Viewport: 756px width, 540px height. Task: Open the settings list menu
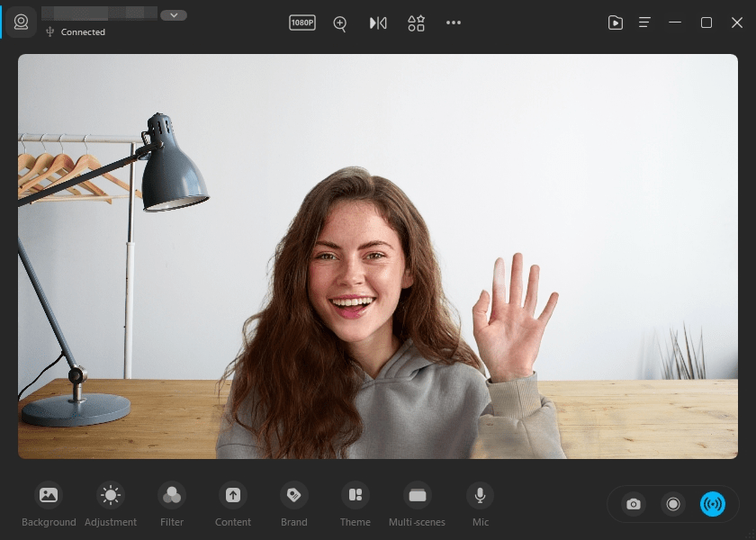644,22
